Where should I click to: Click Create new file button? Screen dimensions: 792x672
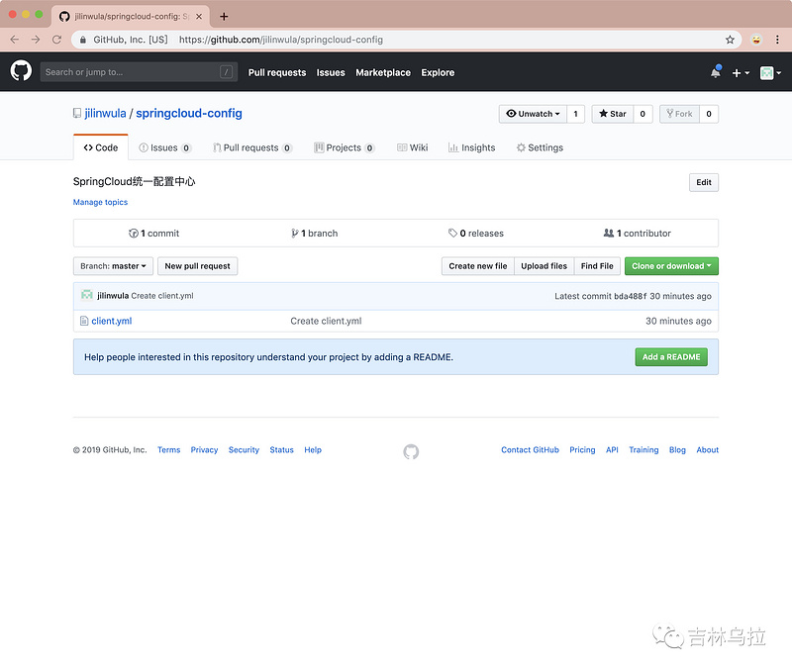point(478,266)
